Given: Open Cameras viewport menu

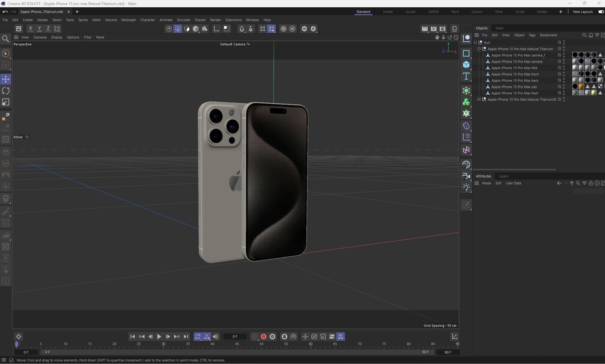Looking at the screenshot, I should tap(40, 37).
